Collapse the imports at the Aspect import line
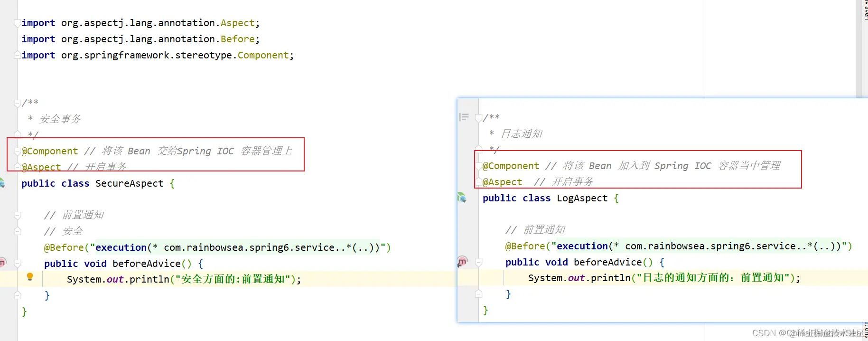The height and width of the screenshot is (341, 868). (18, 23)
